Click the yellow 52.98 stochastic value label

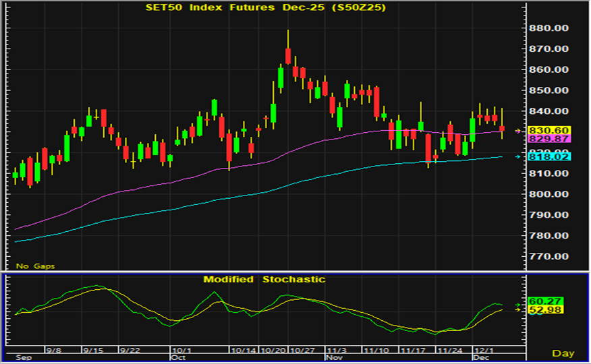tap(546, 310)
